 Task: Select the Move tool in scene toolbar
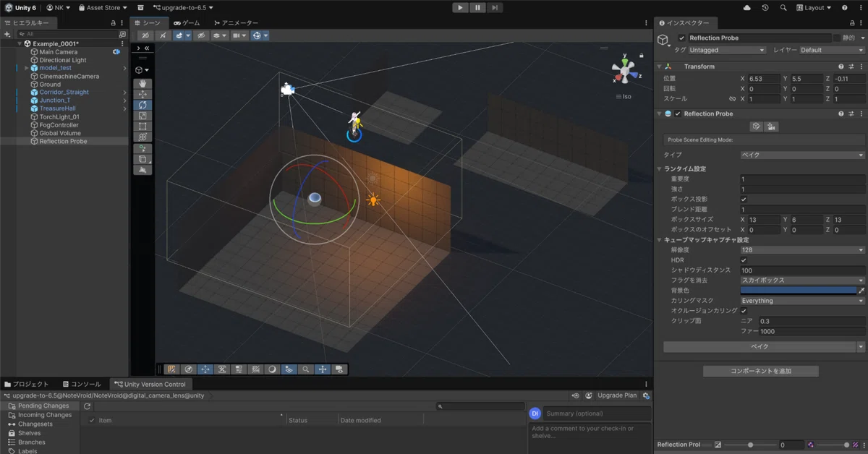142,95
